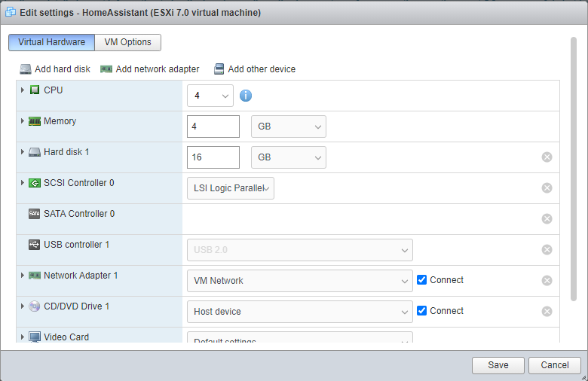Image resolution: width=588 pixels, height=381 pixels.
Task: Click the Add network adapter icon
Action: 106,69
